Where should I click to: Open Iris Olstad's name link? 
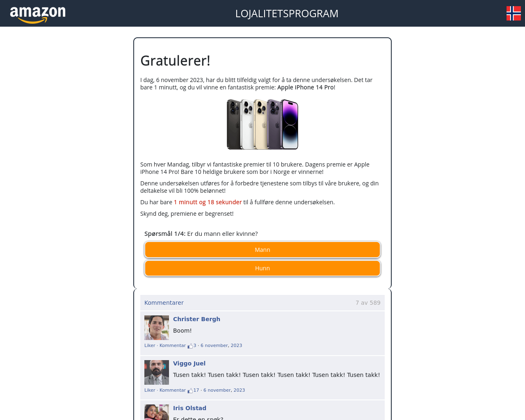pyautogui.click(x=189, y=408)
